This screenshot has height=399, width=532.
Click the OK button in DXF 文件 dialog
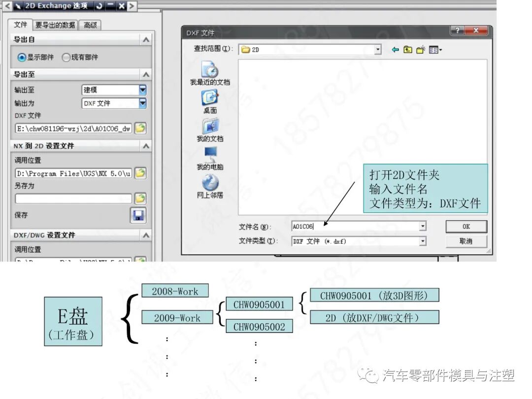[x=465, y=226]
